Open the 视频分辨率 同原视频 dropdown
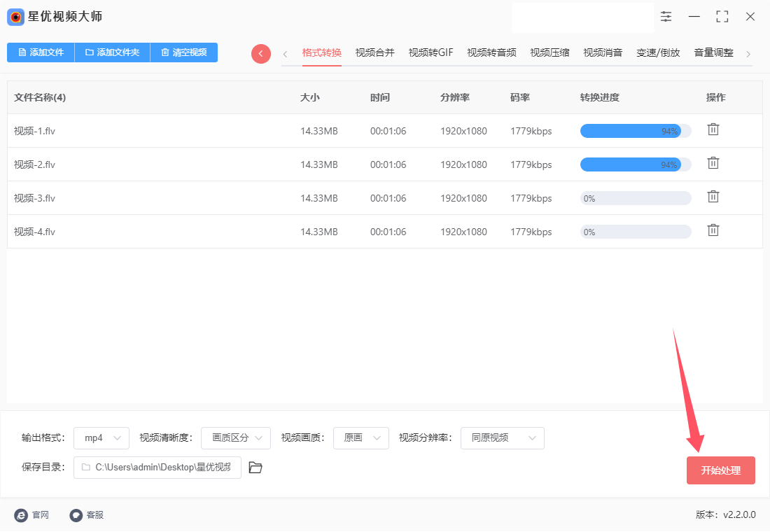The height and width of the screenshot is (532, 770). [503, 438]
